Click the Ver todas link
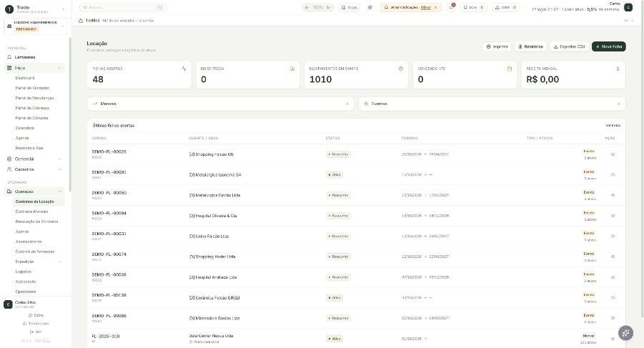This screenshot has height=348, width=644. pos(613,126)
